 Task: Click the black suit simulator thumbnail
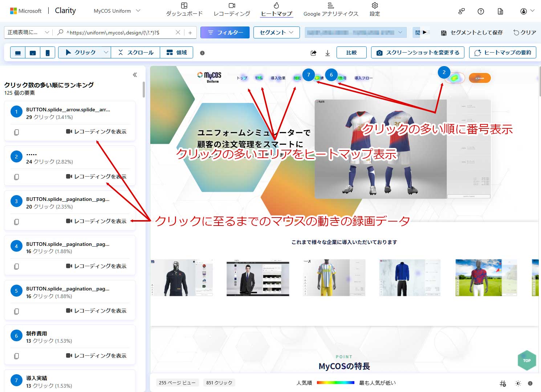pos(258,278)
